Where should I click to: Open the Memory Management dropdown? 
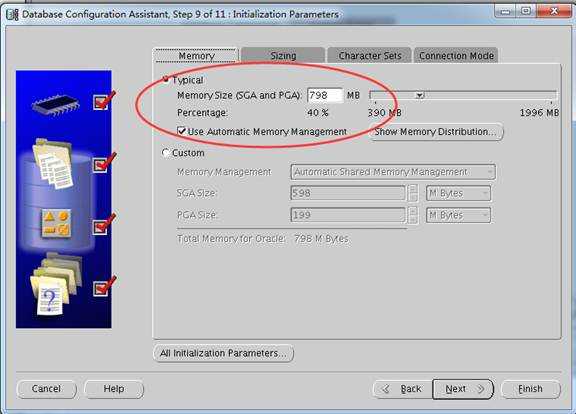tap(393, 172)
